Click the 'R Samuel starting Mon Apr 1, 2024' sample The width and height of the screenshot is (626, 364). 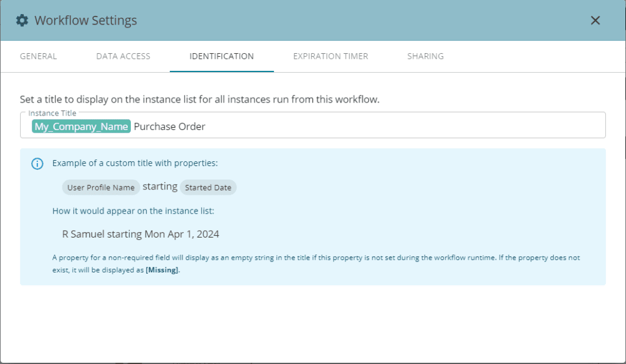point(141,234)
